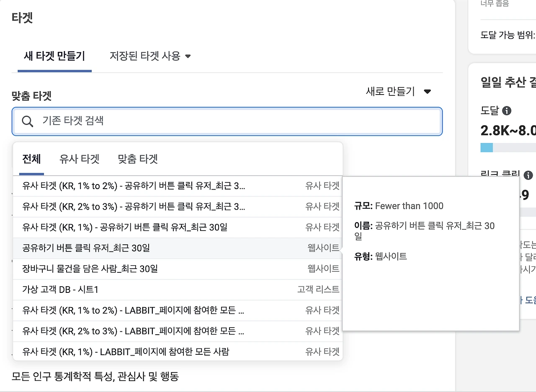Open the 유사 타겟 filter tab
The height and width of the screenshot is (392, 536).
click(x=79, y=159)
